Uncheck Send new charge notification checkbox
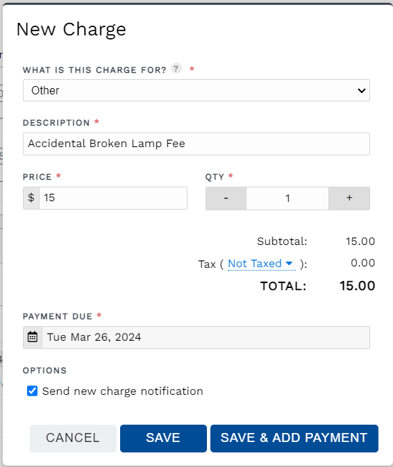Image resolution: width=393 pixels, height=467 pixels. (x=32, y=391)
